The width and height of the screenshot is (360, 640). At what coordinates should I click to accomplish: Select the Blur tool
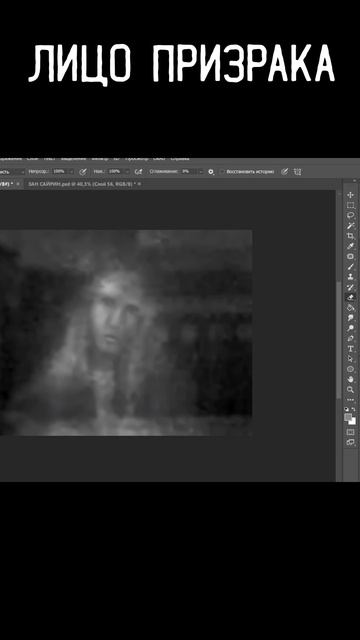350,318
